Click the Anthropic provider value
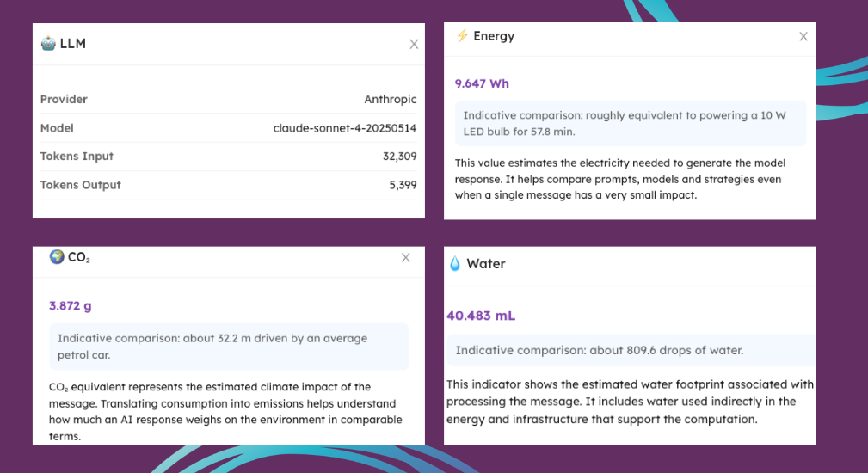Screen dimensions: 868x473 pyautogui.click(x=391, y=99)
